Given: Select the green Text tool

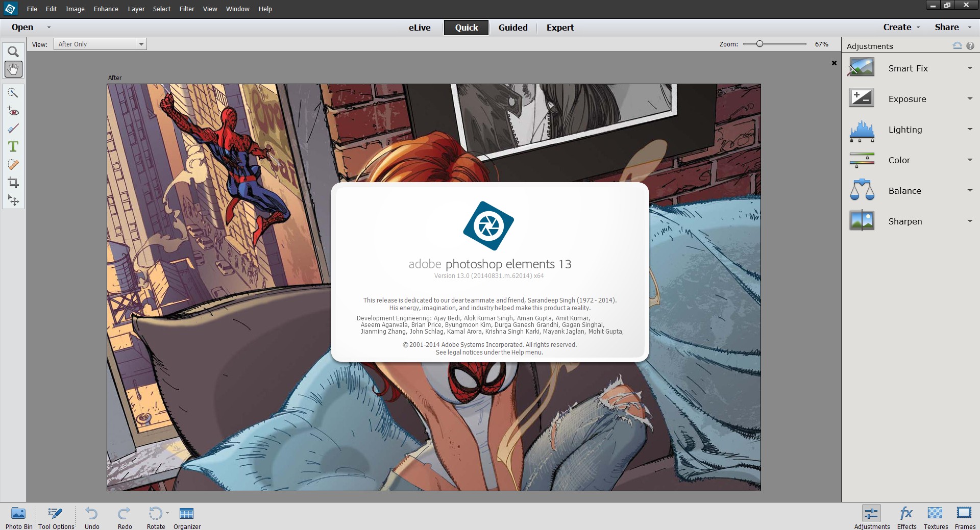Looking at the screenshot, I should [x=13, y=147].
